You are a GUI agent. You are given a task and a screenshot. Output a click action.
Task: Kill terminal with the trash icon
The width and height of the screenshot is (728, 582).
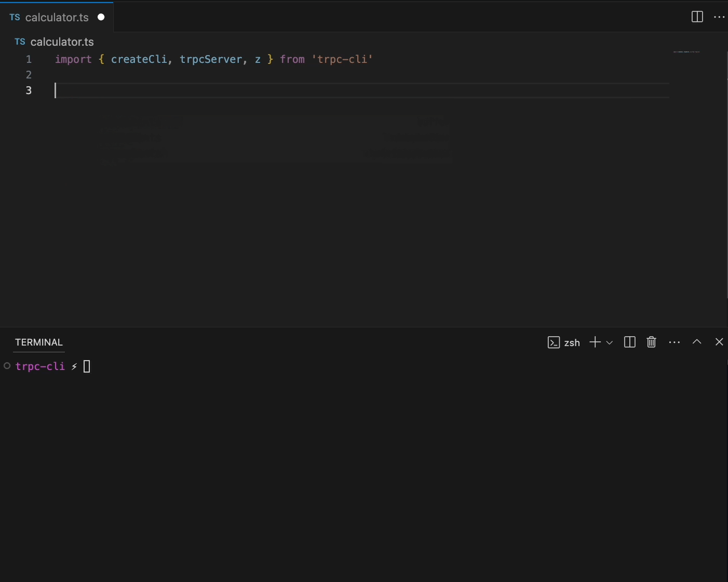pos(652,342)
